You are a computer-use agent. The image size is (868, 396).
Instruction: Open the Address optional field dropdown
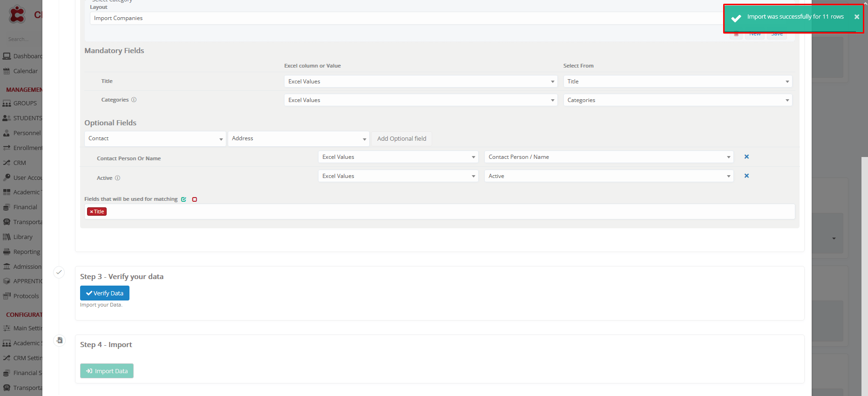point(298,139)
